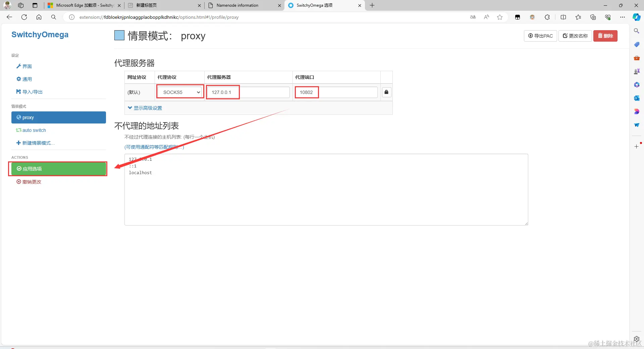The image size is (644, 349).
Task: Open black extension icon in toolbar
Action: coord(518,17)
